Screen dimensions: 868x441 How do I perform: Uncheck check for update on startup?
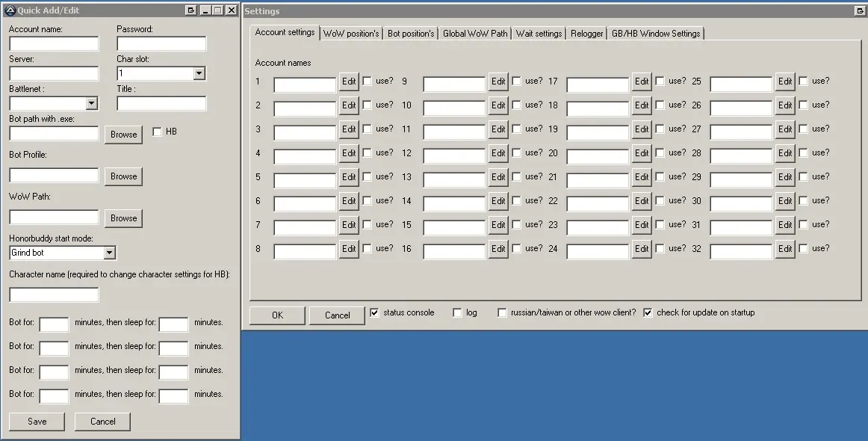coord(648,313)
